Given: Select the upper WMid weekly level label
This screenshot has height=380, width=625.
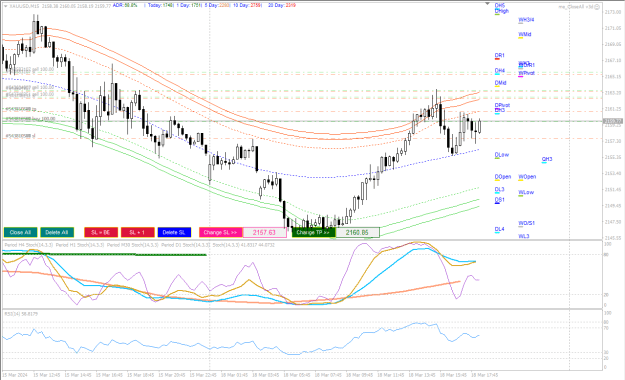Looking at the screenshot, I should 525,35.
